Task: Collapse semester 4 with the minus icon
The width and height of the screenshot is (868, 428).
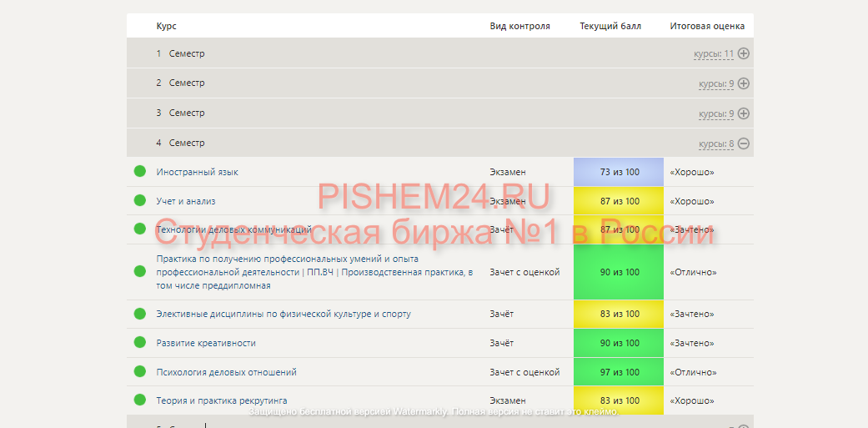Action: 744,144
